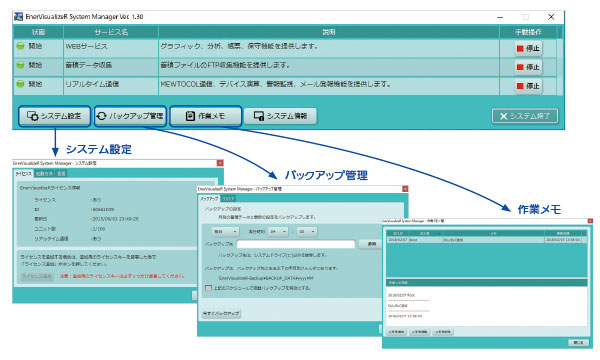Open バックアップ管理 from main window
The image size is (600, 360).
click(x=130, y=116)
